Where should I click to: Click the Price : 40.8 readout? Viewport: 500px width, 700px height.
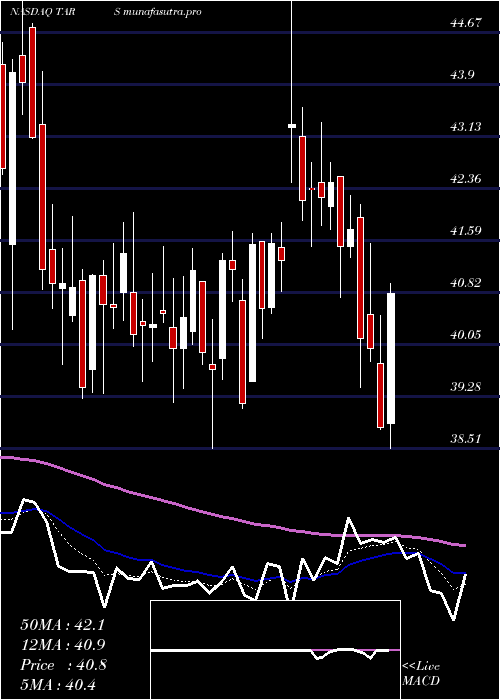(62, 665)
